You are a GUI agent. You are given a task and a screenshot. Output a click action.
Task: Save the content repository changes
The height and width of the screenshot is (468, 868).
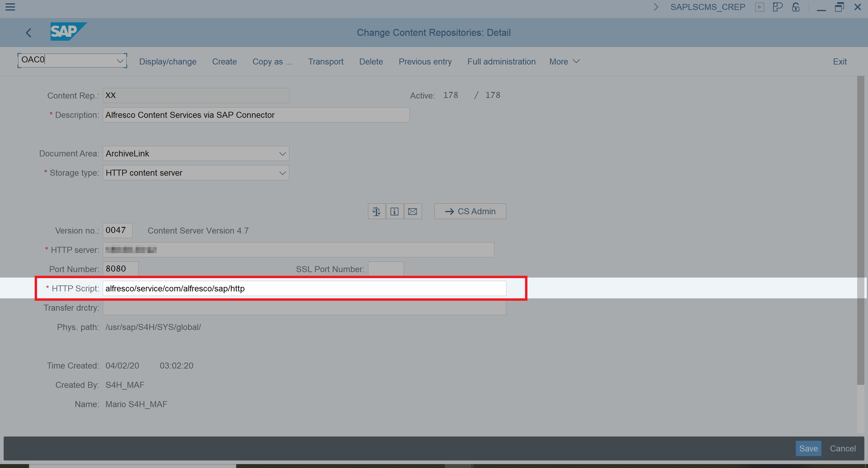[x=808, y=448]
